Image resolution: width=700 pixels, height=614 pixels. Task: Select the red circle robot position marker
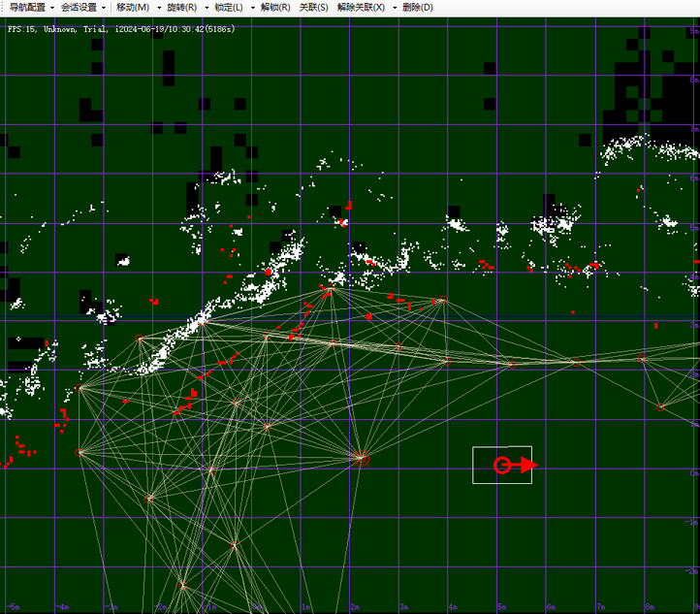(x=502, y=466)
